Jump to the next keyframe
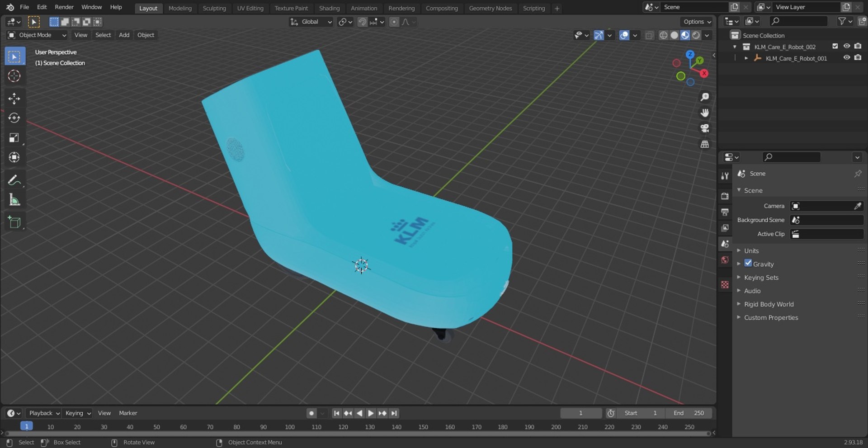The width and height of the screenshot is (868, 448). [x=382, y=413]
